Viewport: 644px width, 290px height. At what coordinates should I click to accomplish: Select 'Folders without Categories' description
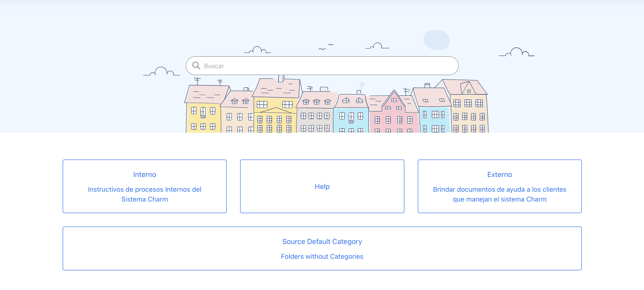coord(322,256)
